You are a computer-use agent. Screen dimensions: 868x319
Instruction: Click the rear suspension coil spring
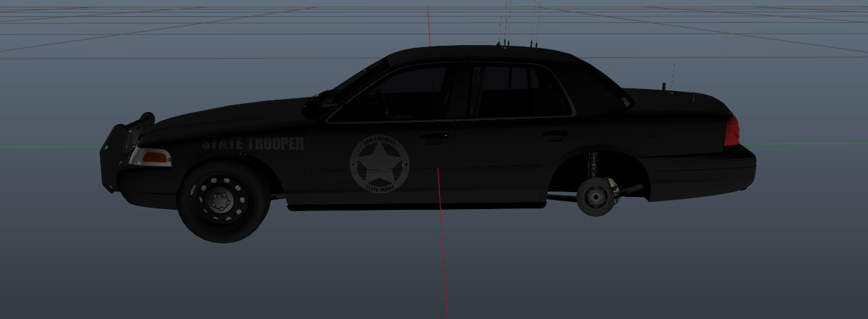[594, 163]
